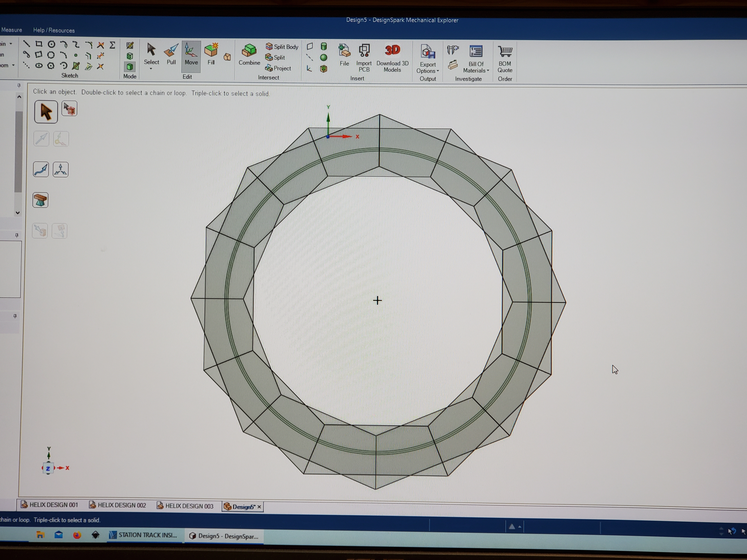Click the Split Body button
Viewport: 747px width, 560px height.
point(282,47)
